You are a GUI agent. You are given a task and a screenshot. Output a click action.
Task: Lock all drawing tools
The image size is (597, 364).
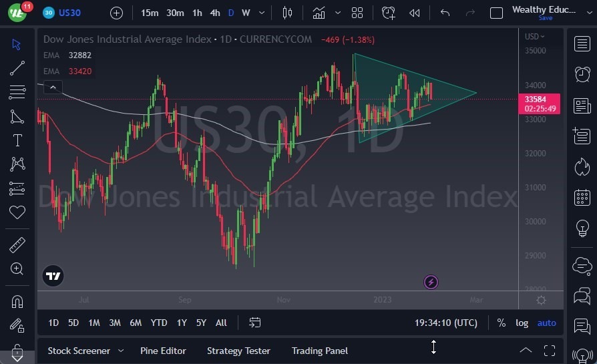(x=17, y=352)
